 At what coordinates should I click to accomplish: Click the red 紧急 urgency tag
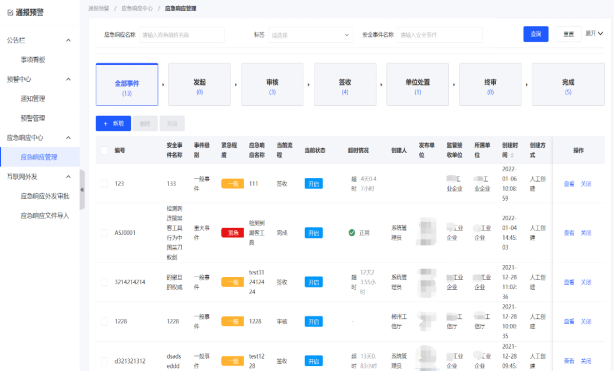233,233
